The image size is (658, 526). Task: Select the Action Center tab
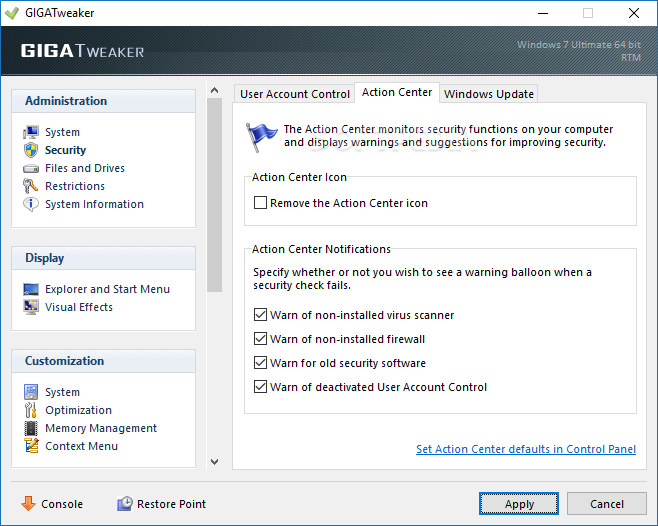(397, 92)
